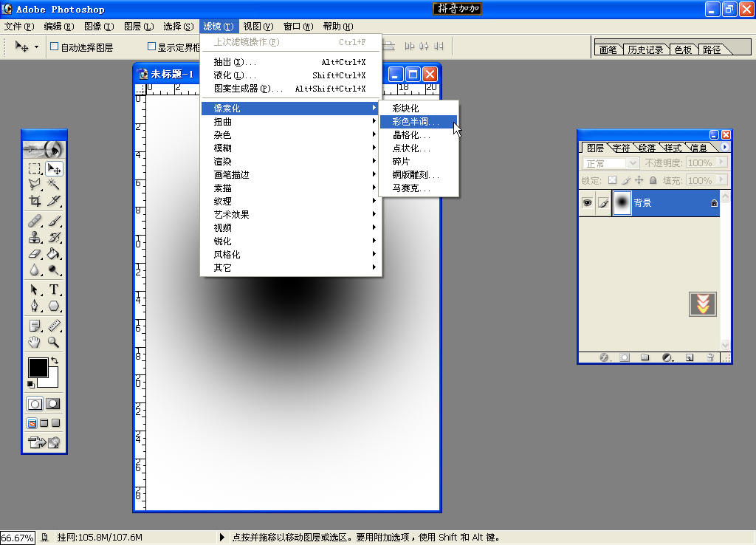756x545 pixels.
Task: Select the Path Selection tool
Action: click(35, 290)
